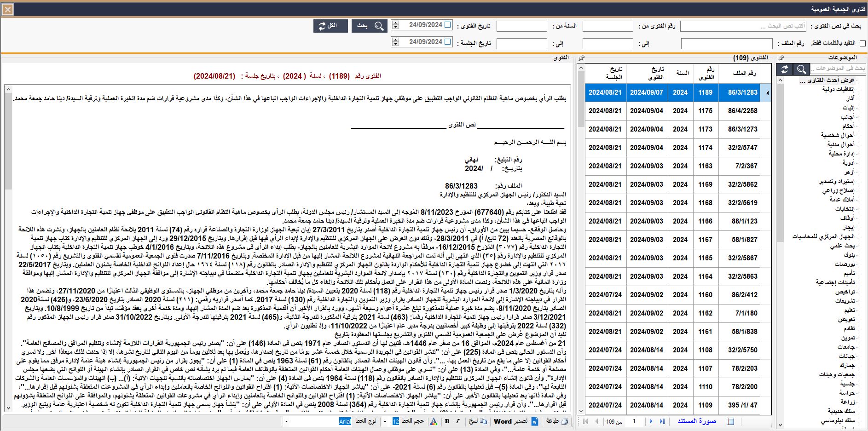This screenshot has height=431, width=868.
Task: Adjust the تاريخ الجلسة date spinner
Action: [x=395, y=42]
